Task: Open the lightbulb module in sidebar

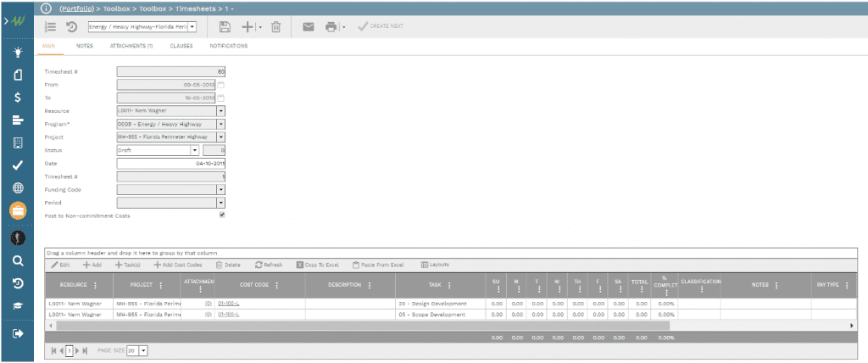Action: pyautogui.click(x=18, y=53)
